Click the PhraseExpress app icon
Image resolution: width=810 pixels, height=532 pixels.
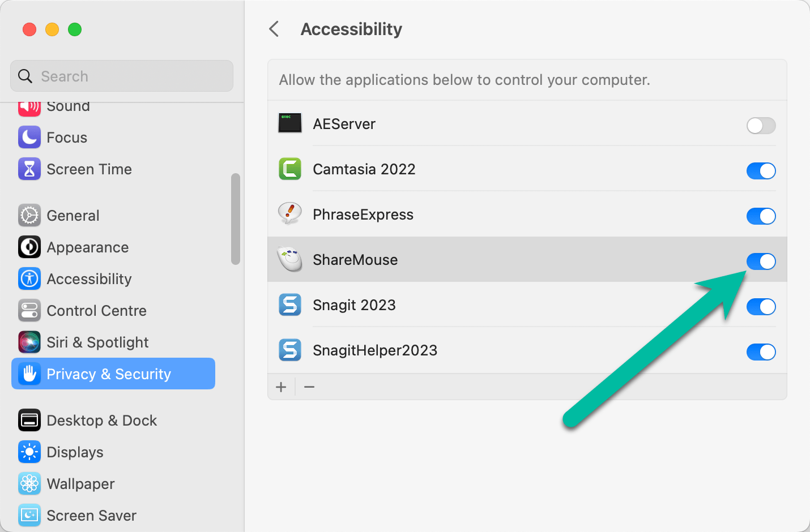click(290, 214)
